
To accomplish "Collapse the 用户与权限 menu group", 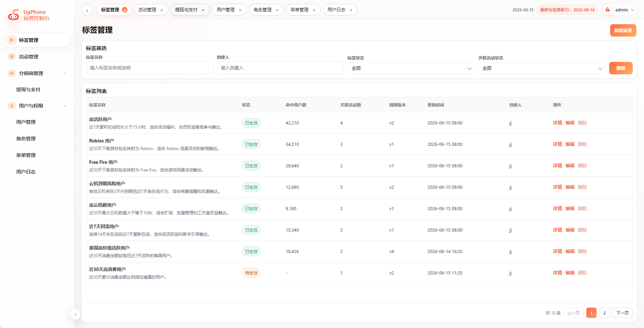I will click(x=65, y=106).
